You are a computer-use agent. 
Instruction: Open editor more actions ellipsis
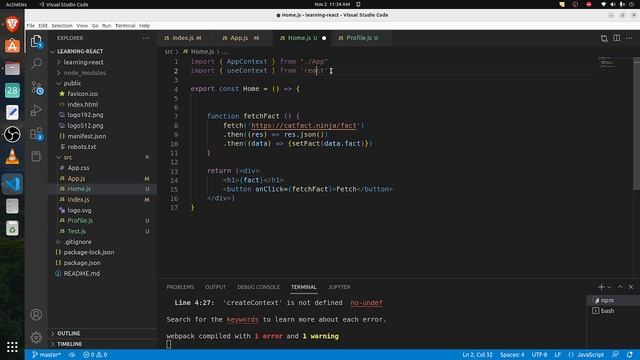tap(629, 38)
